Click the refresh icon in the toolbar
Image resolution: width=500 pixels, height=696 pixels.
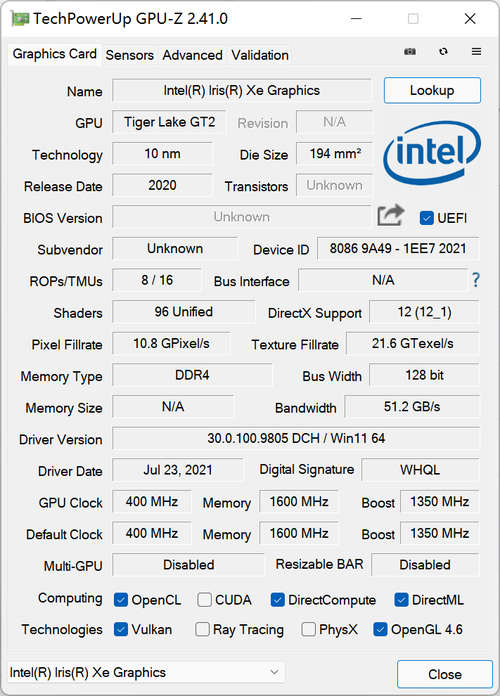(x=443, y=52)
